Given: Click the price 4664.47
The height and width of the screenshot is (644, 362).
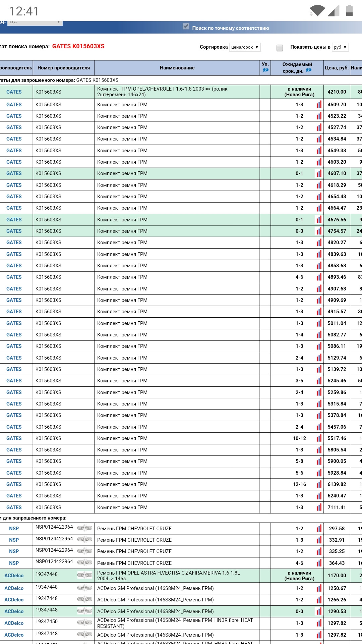Looking at the screenshot, I should [x=337, y=208].
